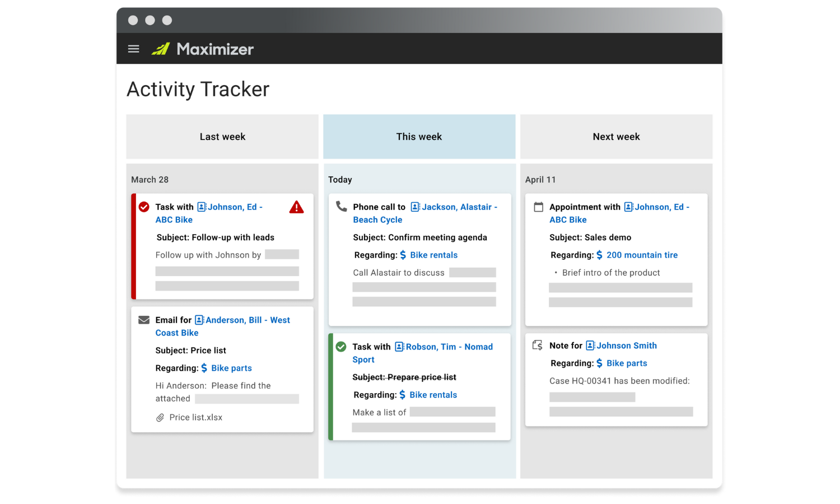Viewport: 840px width, 504px height.
Task: Click the email icon on the Price list email card
Action: point(144,319)
